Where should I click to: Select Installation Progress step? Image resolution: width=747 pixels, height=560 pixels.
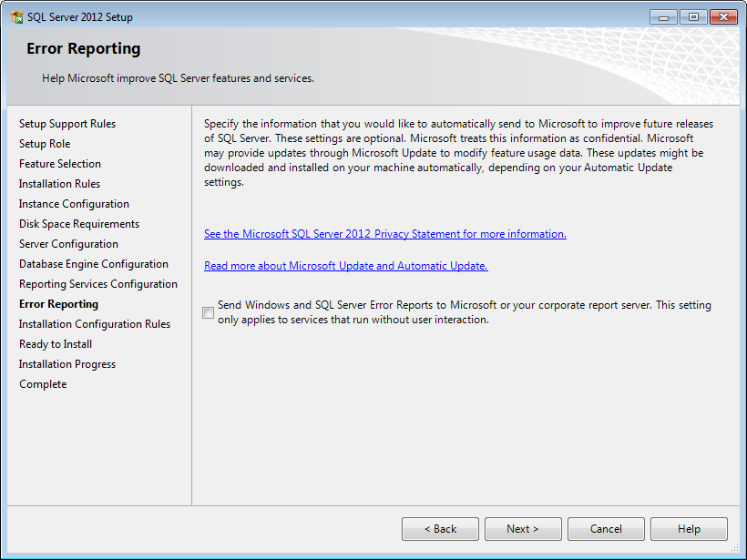[67, 364]
